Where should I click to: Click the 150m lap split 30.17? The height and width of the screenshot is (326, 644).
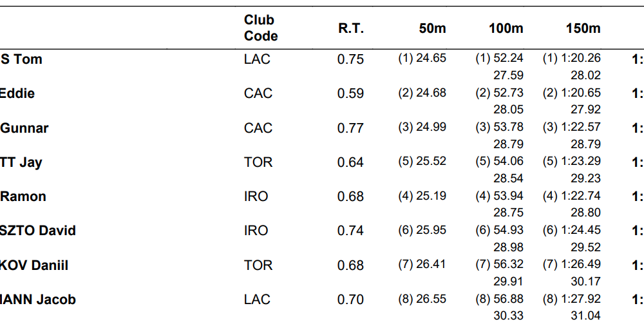pyautogui.click(x=585, y=281)
